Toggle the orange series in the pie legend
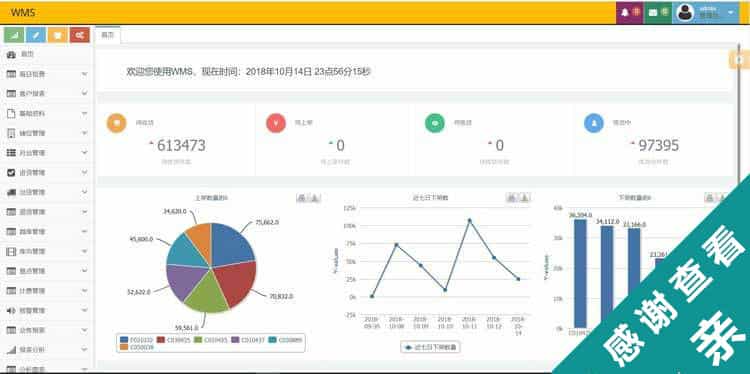 pyautogui.click(x=137, y=347)
